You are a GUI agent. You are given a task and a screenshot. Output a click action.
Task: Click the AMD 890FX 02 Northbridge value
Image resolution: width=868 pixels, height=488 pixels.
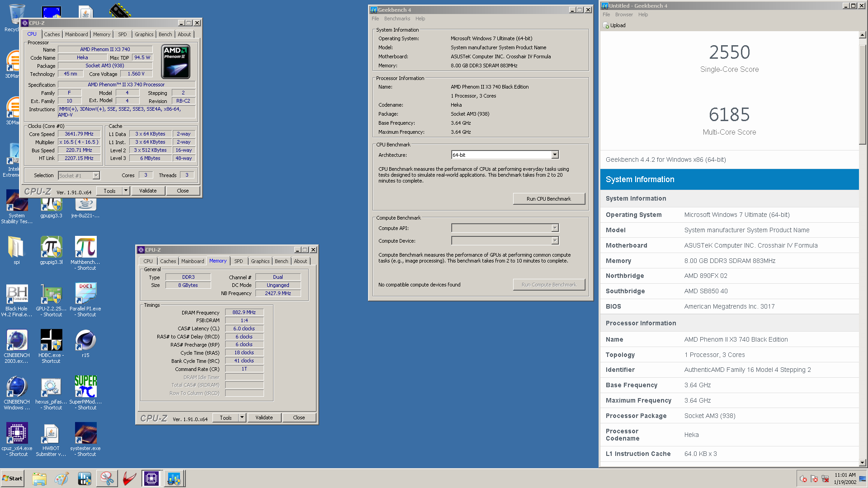click(x=706, y=276)
